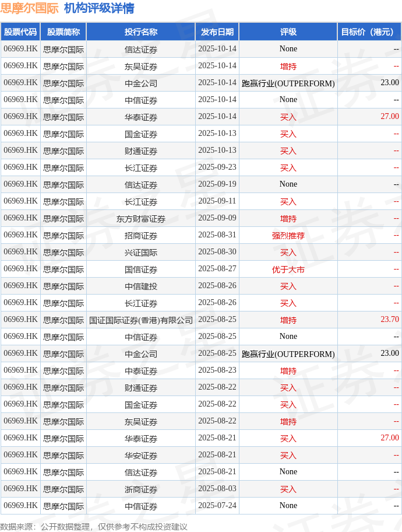Image resolution: width=402 pixels, height=532 pixels.
Task: Click the 优于大市 rating
Action: coord(288,269)
